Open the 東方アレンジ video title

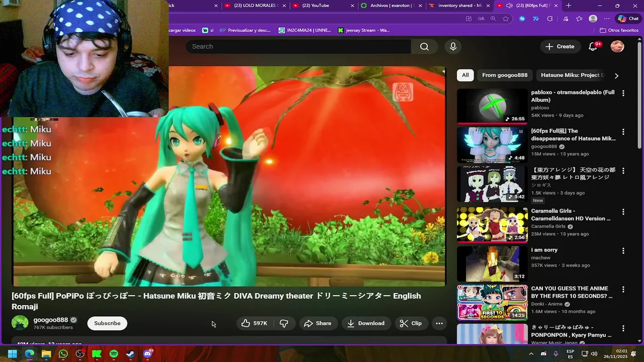tap(573, 173)
